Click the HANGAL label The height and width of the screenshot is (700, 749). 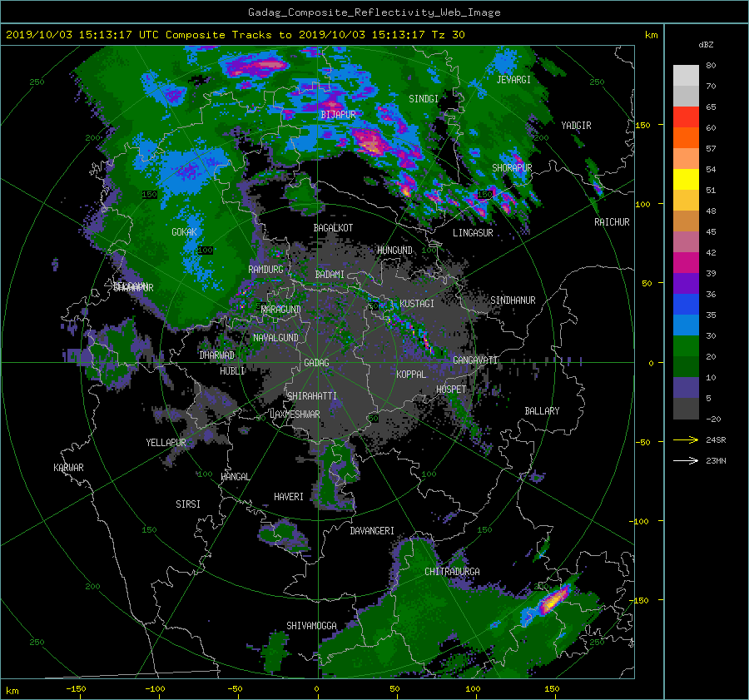[x=235, y=477]
